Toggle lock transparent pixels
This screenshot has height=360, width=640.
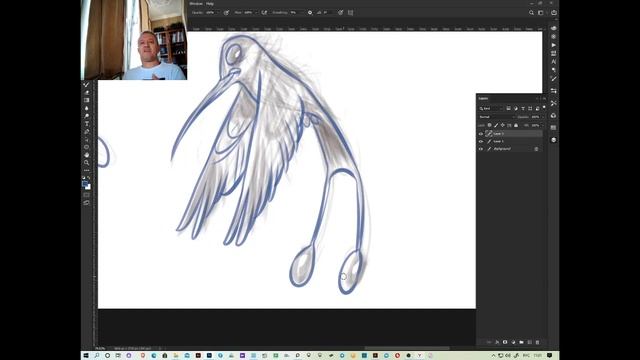(489, 125)
